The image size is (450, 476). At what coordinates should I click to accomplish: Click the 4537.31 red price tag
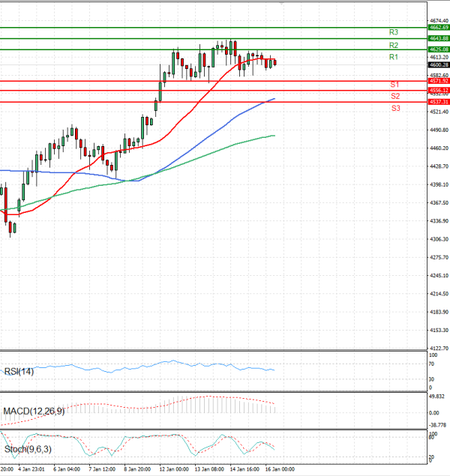[x=439, y=101]
